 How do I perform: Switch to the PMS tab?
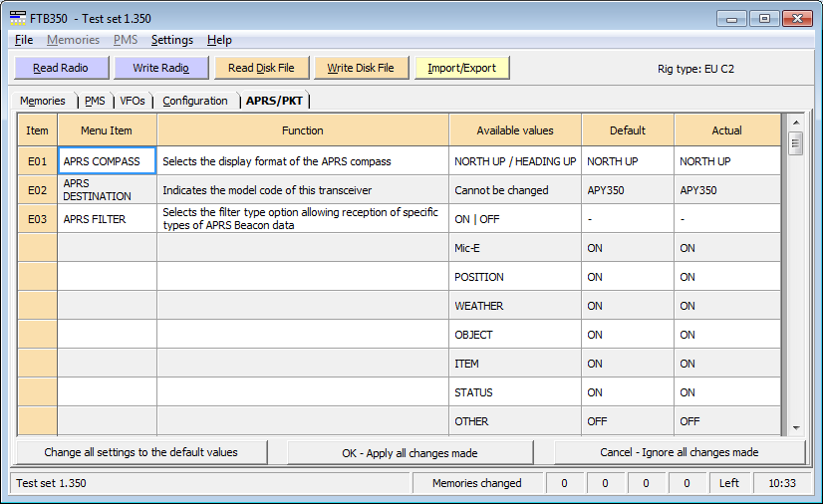[95, 101]
